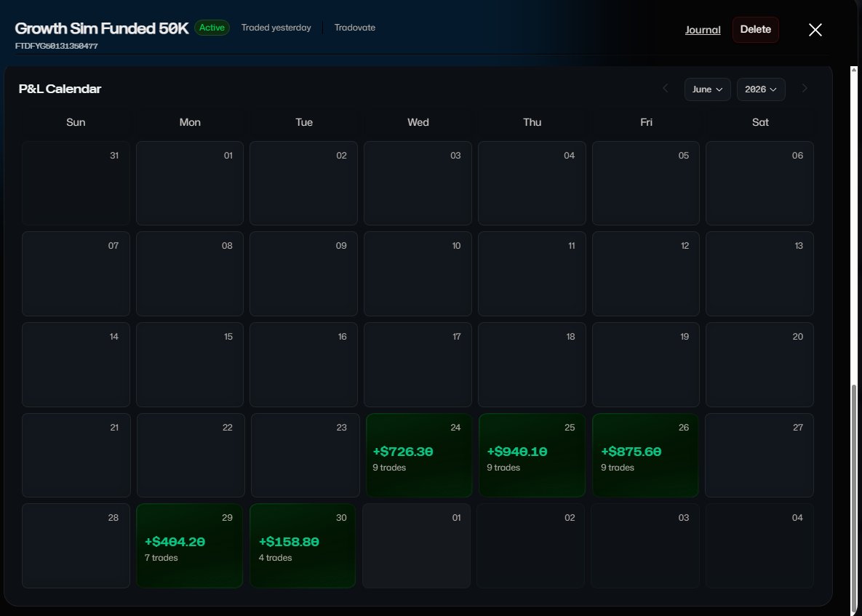The height and width of the screenshot is (616, 862).
Task: Click the Growth Sim Funded 50K title
Action: (x=102, y=28)
